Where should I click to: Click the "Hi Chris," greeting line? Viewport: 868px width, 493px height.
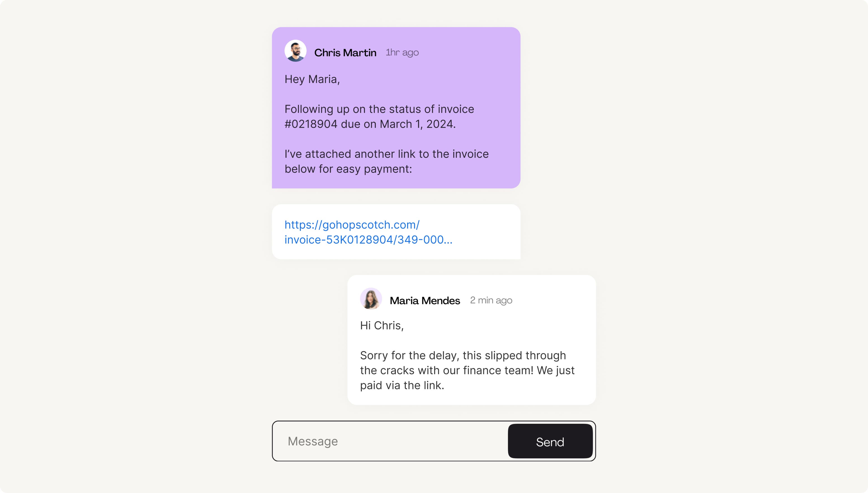382,325
